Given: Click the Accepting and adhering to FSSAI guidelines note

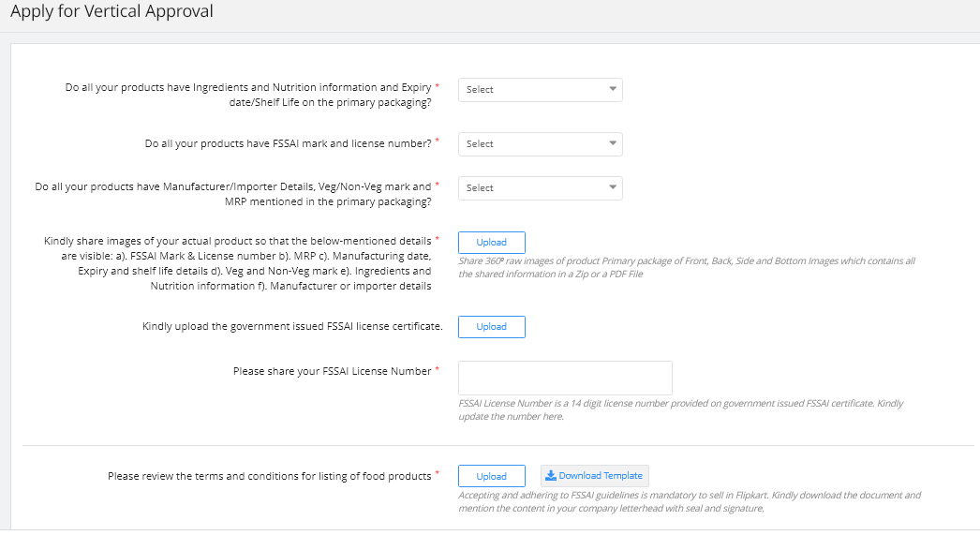Looking at the screenshot, I should tap(690, 501).
